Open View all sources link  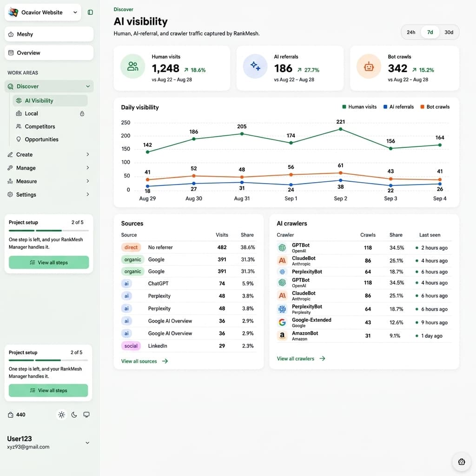tap(145, 361)
